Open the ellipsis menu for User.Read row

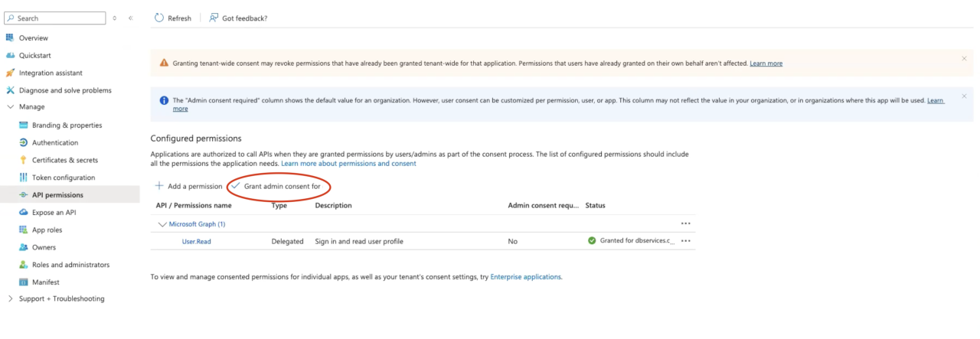pos(685,240)
